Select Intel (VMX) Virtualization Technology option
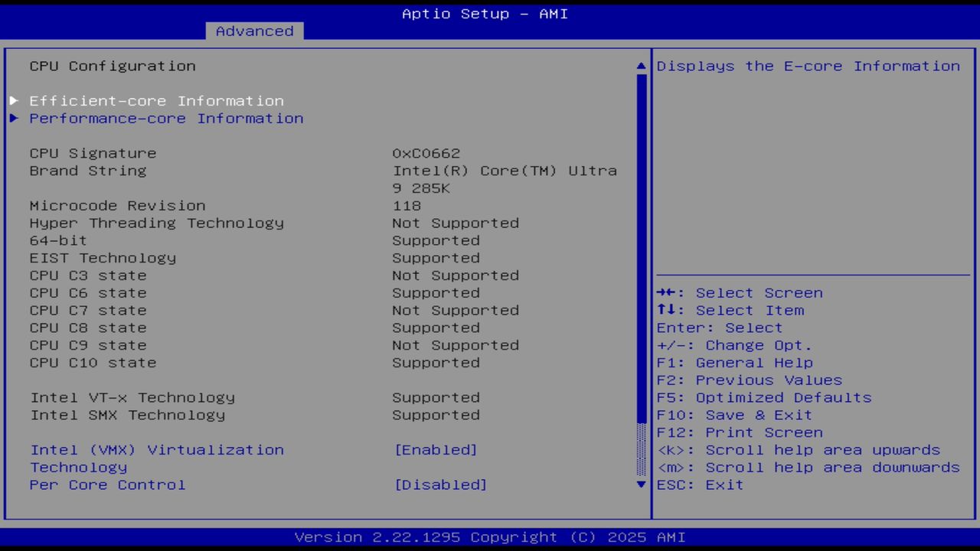Viewport: 980px width, 551px height. [156, 449]
